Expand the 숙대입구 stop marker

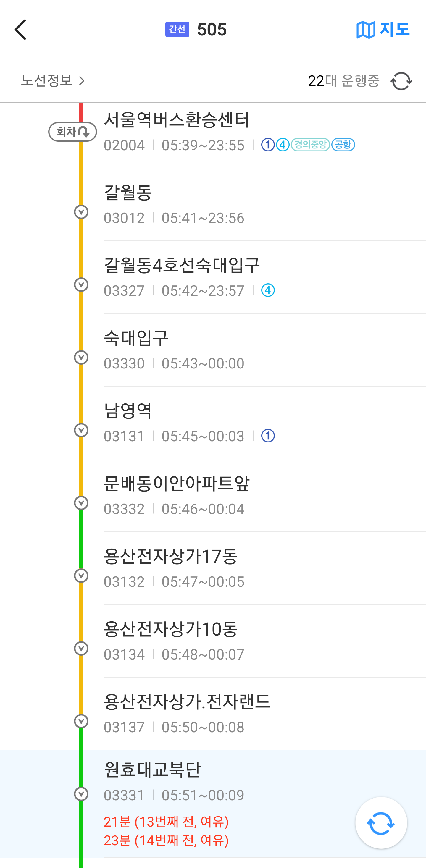81,358
